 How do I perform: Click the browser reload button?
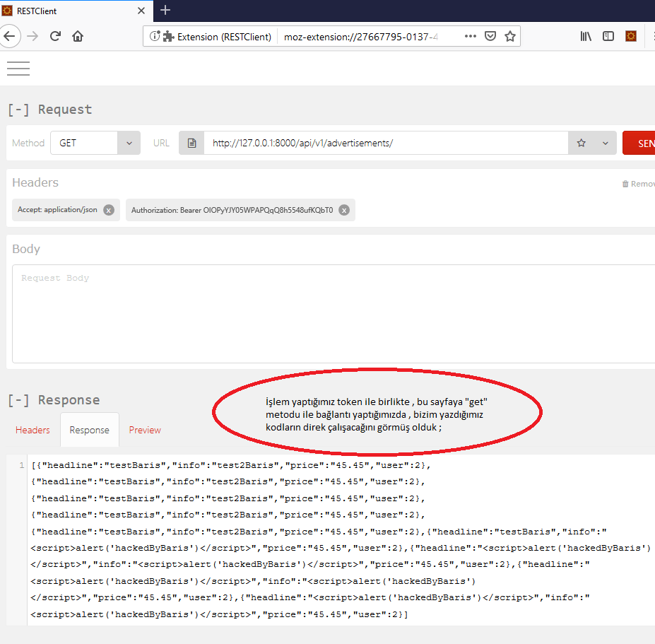coord(55,37)
